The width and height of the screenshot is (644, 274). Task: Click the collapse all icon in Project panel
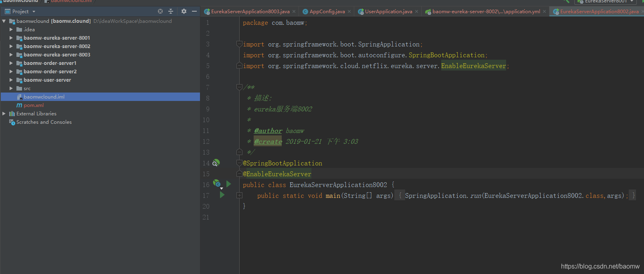171,11
